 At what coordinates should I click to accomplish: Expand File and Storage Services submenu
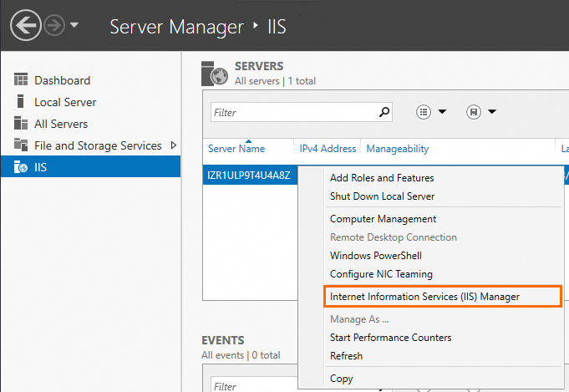click(173, 145)
